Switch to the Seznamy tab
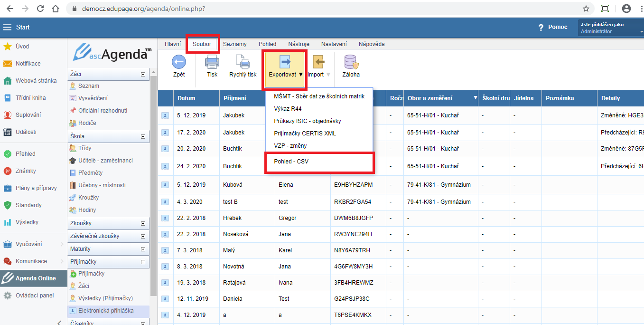Screen dimensions: 644x325 pyautogui.click(x=234, y=44)
